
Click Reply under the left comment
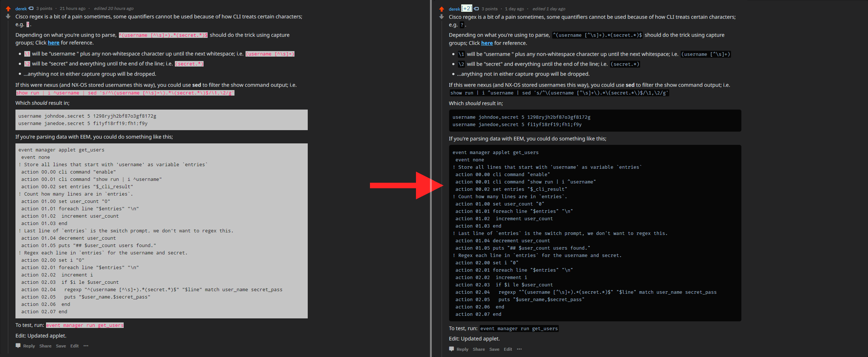[x=29, y=346]
